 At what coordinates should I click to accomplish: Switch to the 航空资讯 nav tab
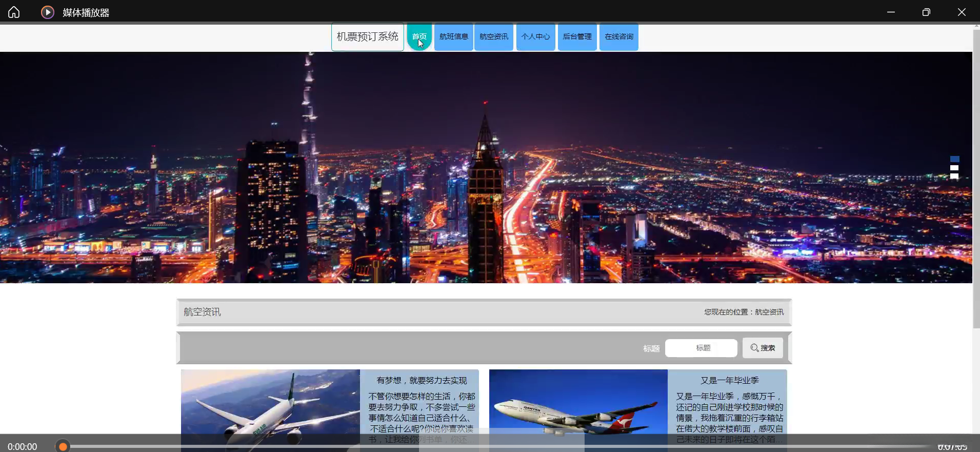(494, 37)
